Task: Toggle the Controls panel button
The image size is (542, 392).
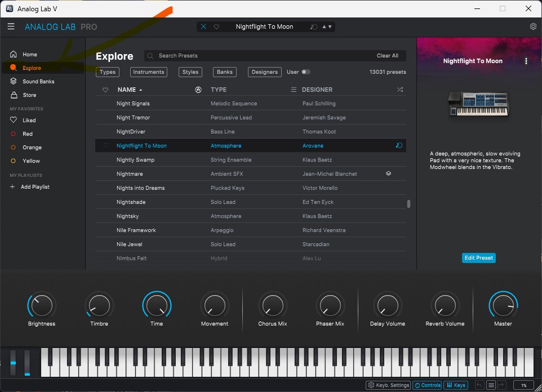Action: coord(427,385)
